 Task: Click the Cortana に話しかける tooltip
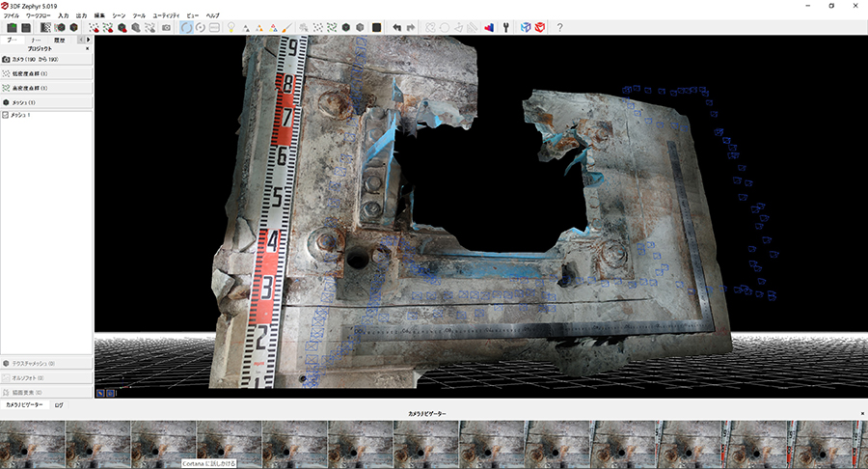(x=209, y=463)
